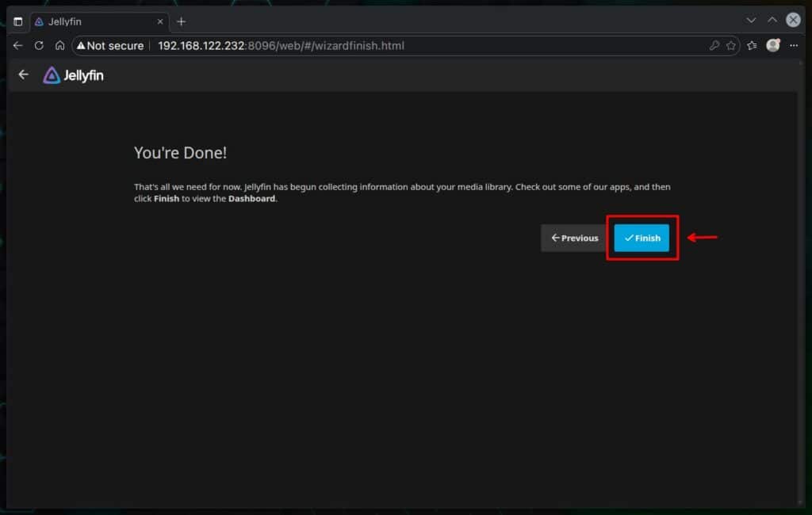Close the browser window
This screenshot has height=515, width=812.
pos(792,20)
